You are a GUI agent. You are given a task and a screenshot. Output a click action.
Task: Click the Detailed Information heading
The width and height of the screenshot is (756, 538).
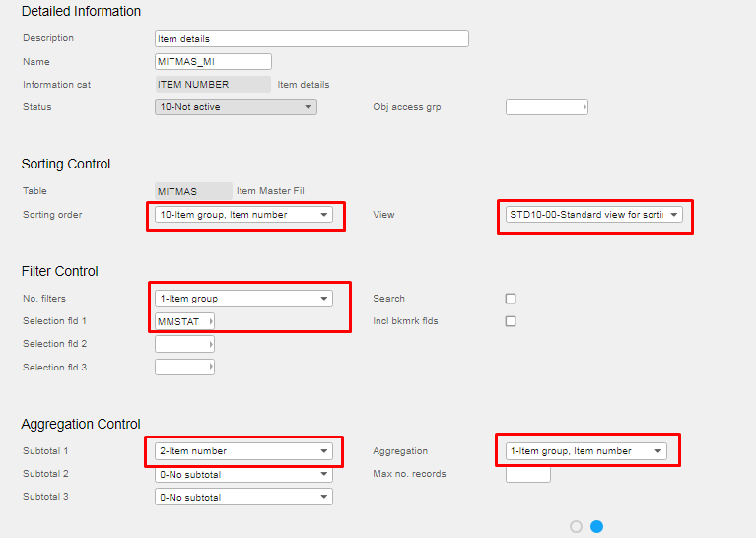(81, 11)
